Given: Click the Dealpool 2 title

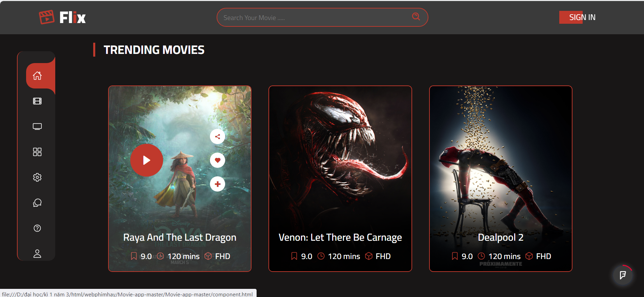Looking at the screenshot, I should coord(501,238).
